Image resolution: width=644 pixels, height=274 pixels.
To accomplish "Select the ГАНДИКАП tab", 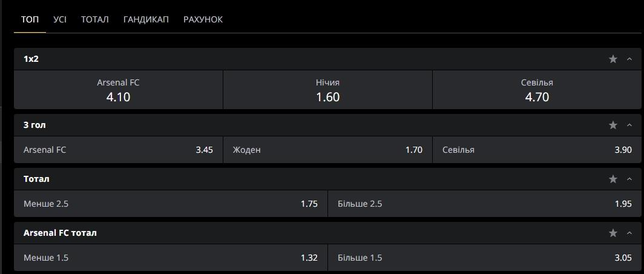I will click(x=146, y=19).
